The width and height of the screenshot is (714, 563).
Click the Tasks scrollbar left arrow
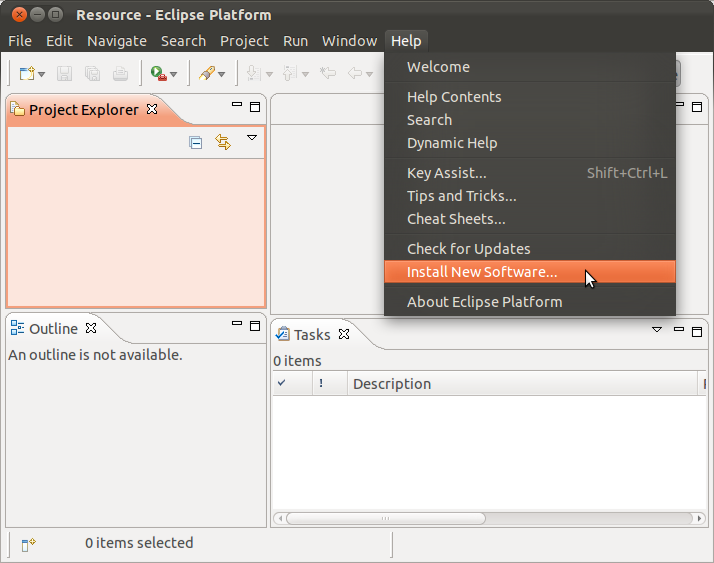pyautogui.click(x=280, y=518)
